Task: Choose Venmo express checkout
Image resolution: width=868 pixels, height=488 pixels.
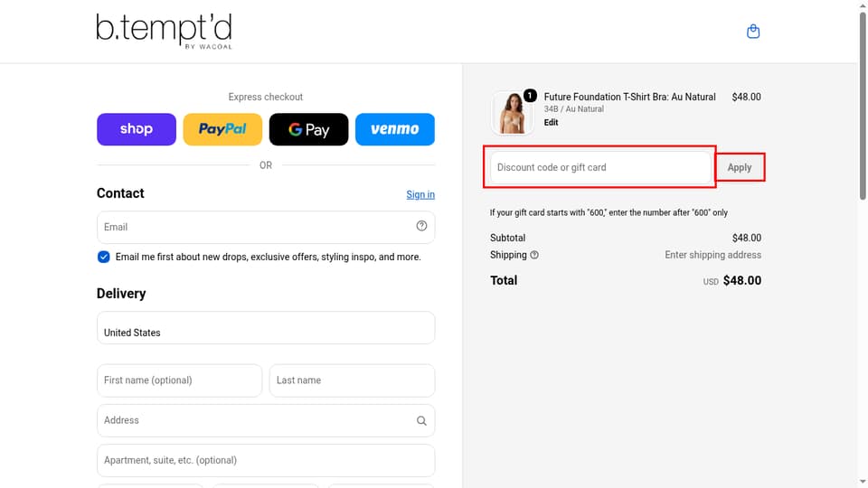Action: point(395,129)
